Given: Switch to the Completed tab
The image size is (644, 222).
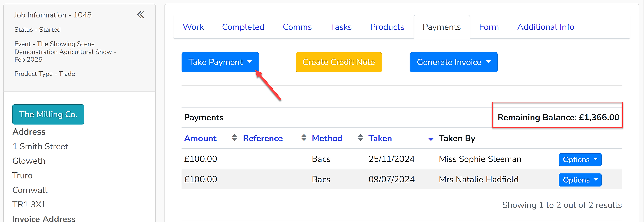Looking at the screenshot, I should coord(243,27).
